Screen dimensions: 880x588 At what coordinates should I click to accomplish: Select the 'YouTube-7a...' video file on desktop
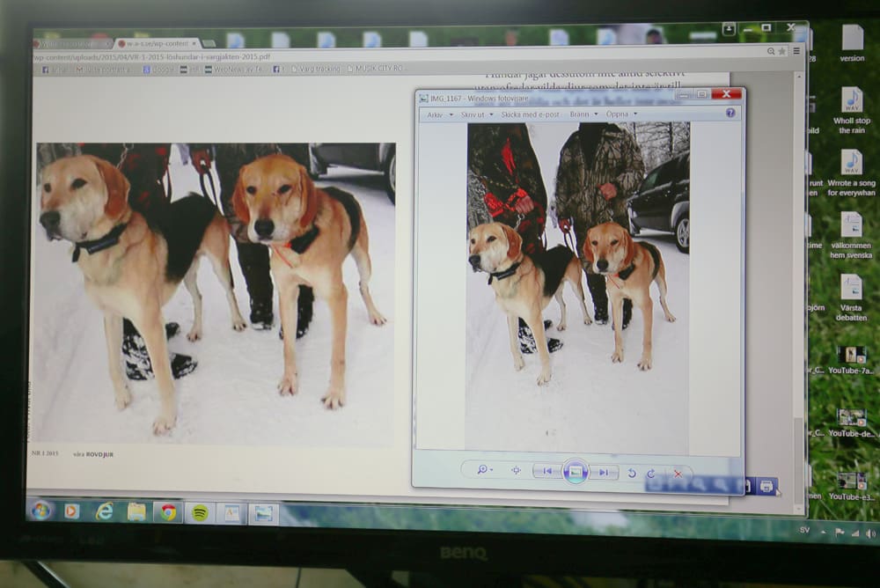[851, 360]
